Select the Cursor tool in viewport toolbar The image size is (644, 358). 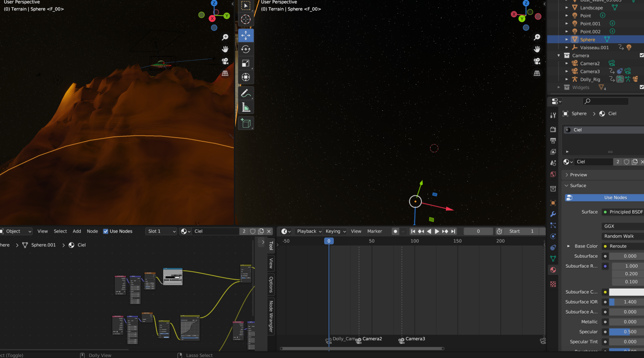coord(246,19)
